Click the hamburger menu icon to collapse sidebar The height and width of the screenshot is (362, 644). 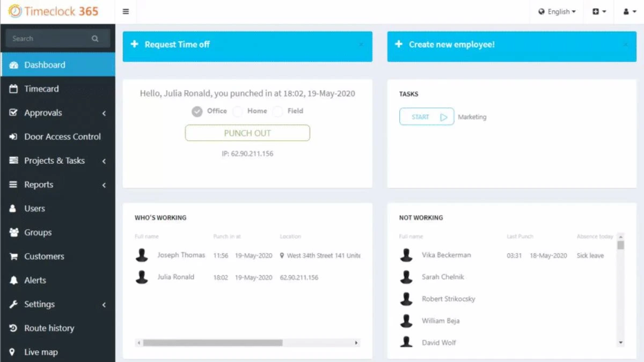(126, 12)
